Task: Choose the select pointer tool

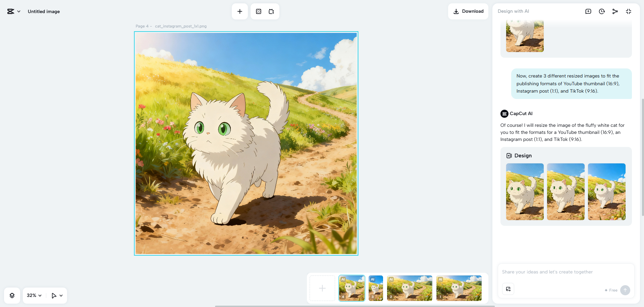Action: pos(54,296)
